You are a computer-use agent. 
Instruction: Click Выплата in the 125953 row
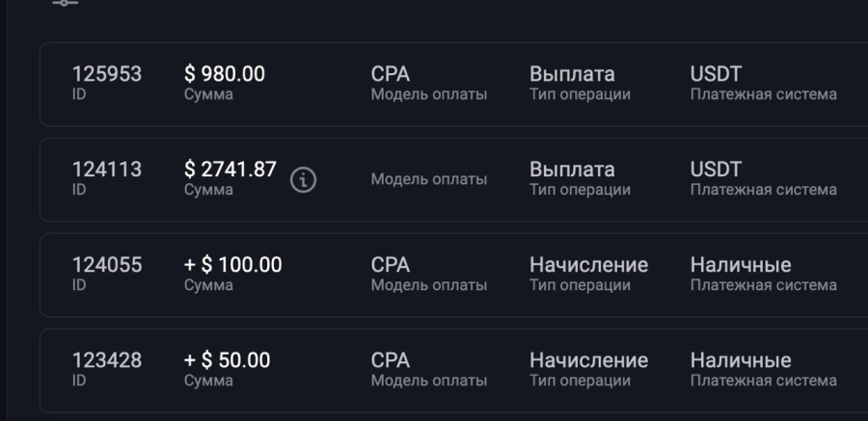click(x=572, y=74)
